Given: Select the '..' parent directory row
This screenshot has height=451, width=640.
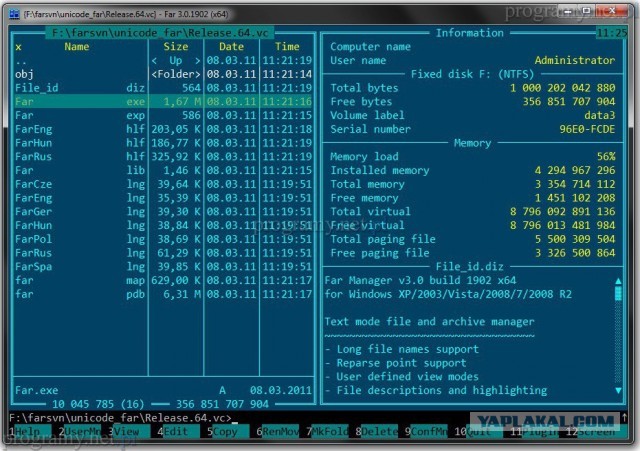Looking at the screenshot, I should 163,60.
